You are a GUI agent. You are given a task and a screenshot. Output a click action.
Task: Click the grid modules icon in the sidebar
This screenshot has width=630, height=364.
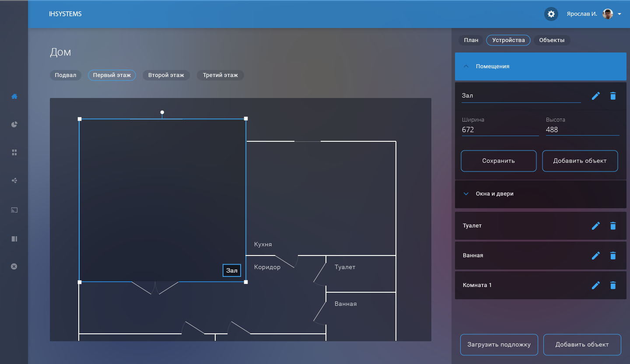coord(14,152)
